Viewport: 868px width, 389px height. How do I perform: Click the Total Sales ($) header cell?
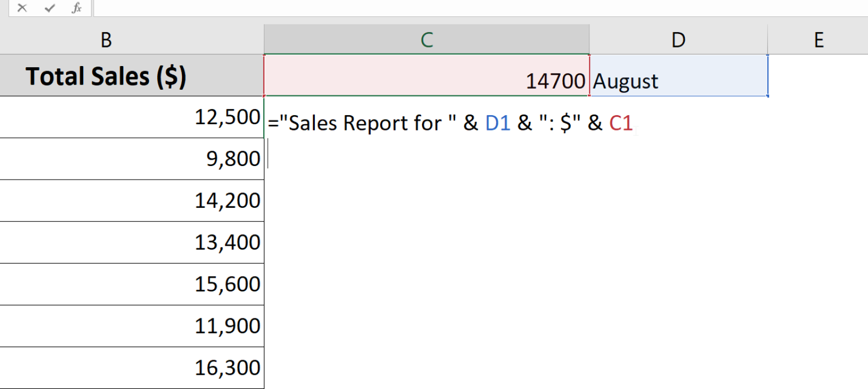(x=106, y=76)
